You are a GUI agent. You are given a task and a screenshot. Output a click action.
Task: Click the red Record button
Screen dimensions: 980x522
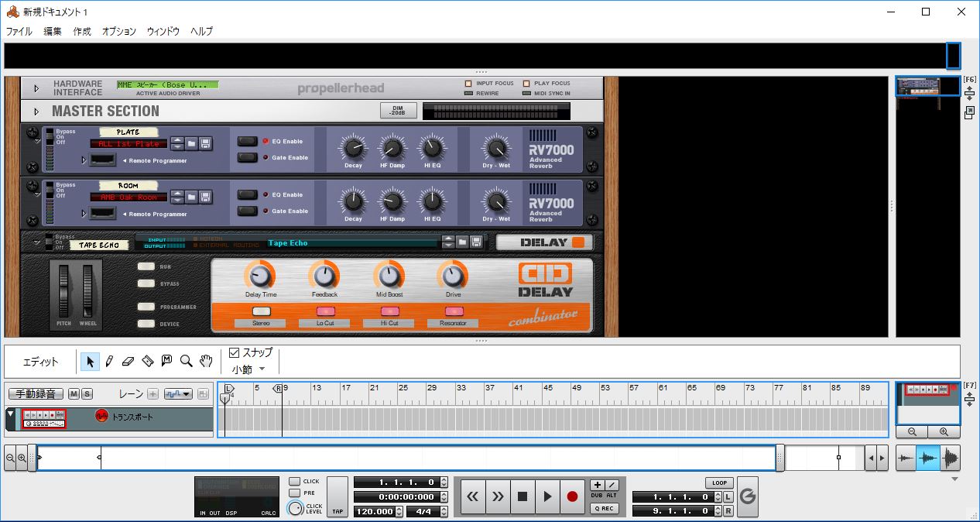[572, 496]
